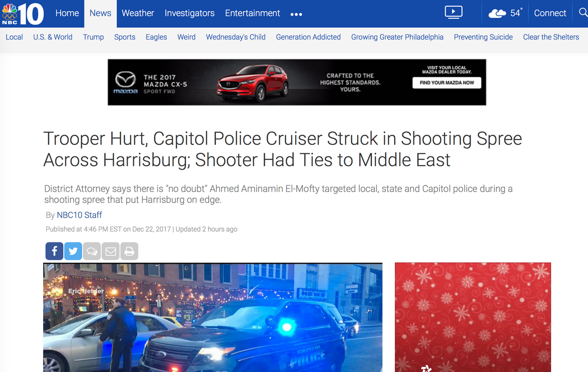Open the Connect menu in header
588x372 pixels.
550,13
